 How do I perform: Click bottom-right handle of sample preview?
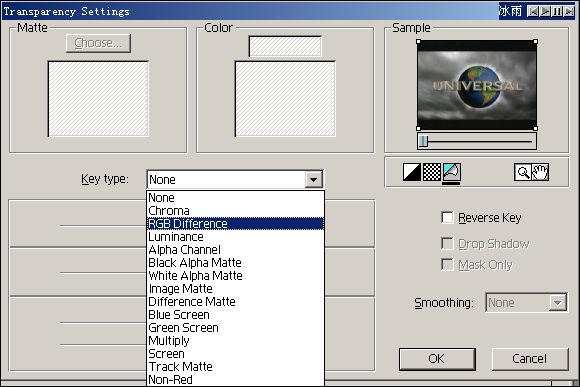pyautogui.click(x=536, y=129)
